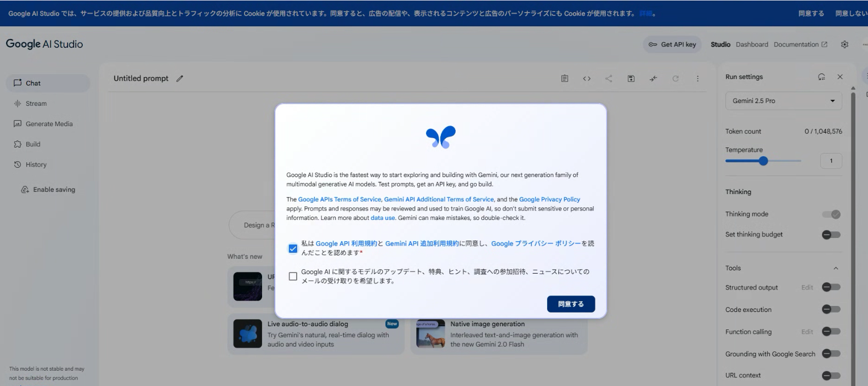Screen dimensions: 868x386
Task: Close the Run settings panel
Action: [840, 77]
